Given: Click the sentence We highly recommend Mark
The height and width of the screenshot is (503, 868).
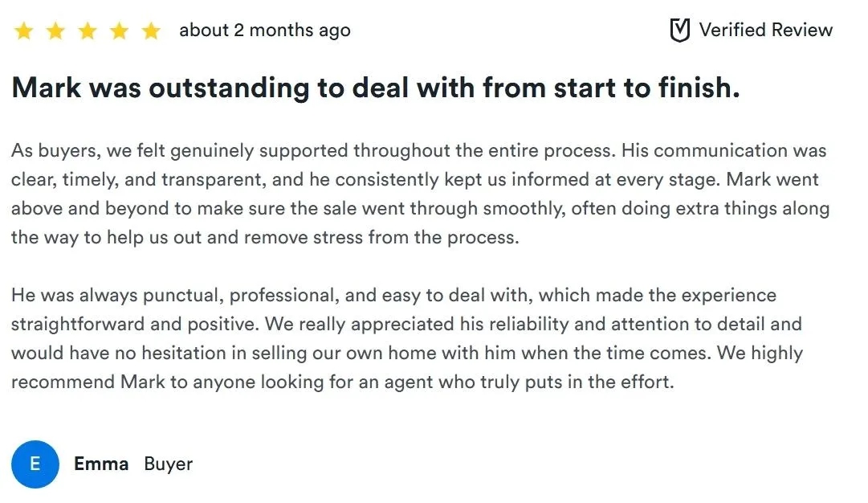Looking at the screenshot, I should tap(407, 367).
